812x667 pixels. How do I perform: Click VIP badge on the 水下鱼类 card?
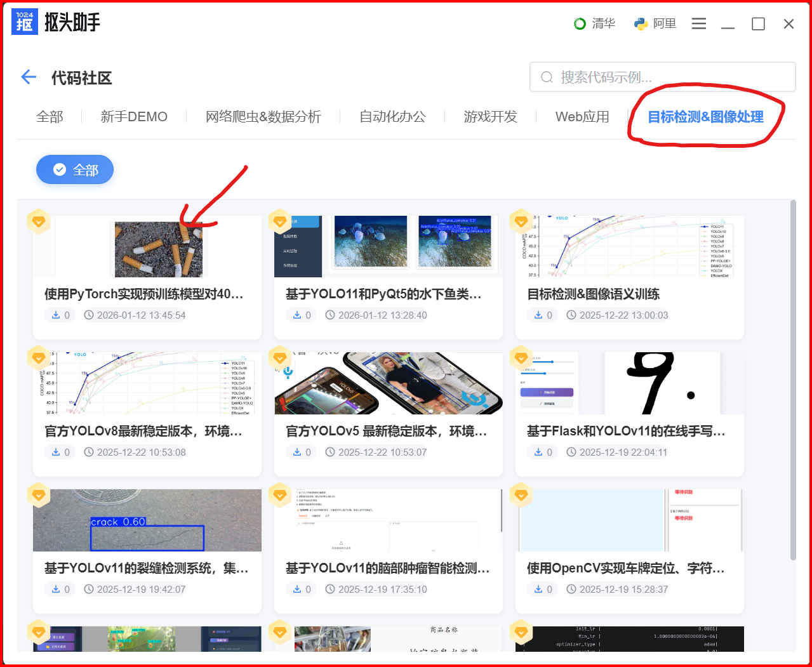click(x=280, y=221)
